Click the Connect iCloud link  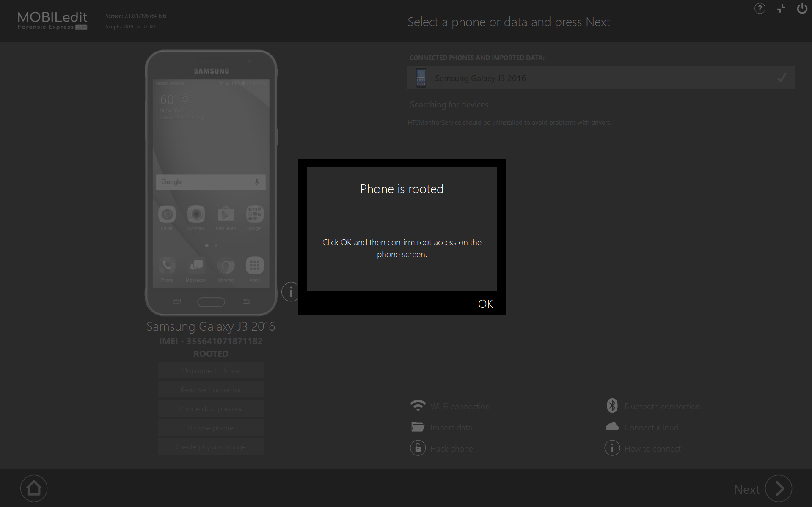[x=652, y=428]
